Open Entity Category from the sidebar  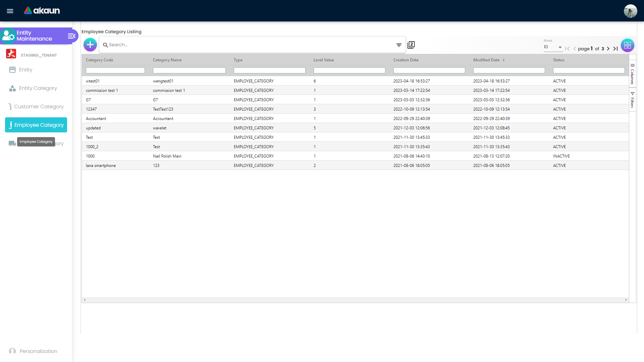tap(12, 88)
